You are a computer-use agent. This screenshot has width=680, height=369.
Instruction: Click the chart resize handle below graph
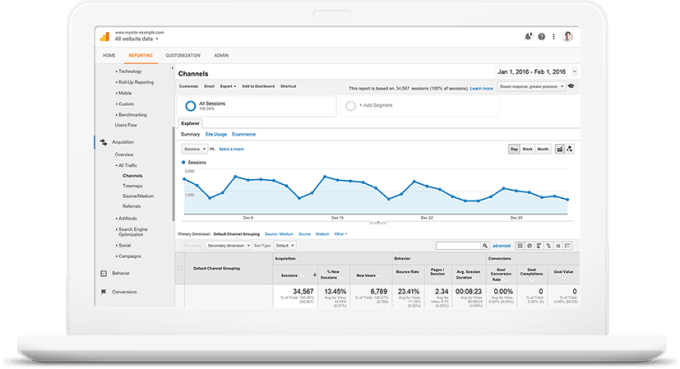[378, 223]
